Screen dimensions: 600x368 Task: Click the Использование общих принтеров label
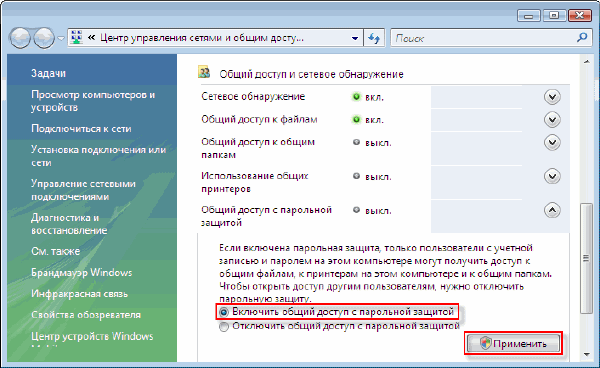(255, 182)
